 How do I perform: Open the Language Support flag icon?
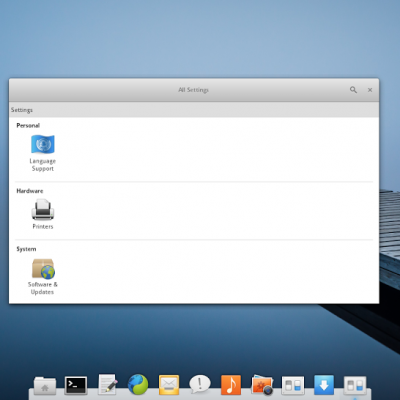click(43, 144)
